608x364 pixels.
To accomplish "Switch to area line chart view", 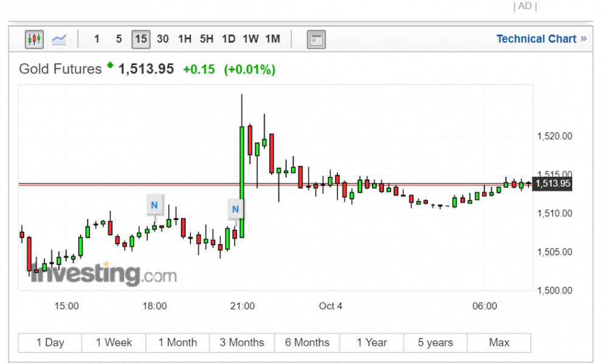I will click(x=59, y=39).
